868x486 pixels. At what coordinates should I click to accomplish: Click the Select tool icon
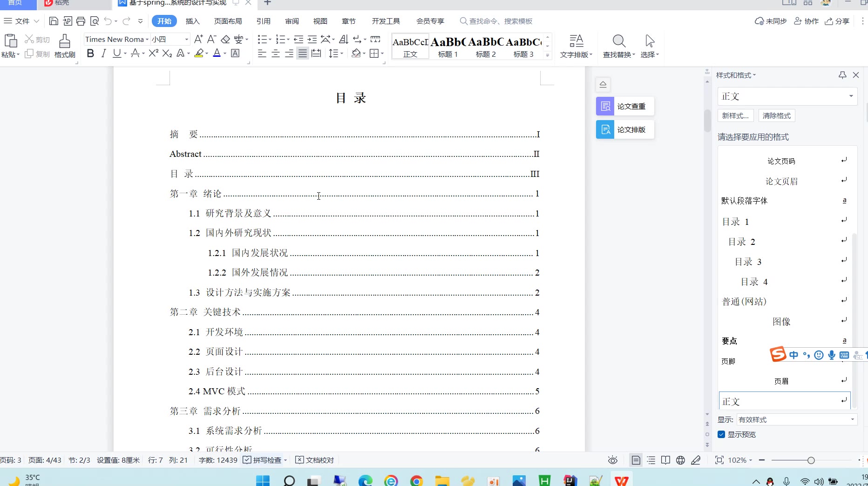click(x=650, y=46)
